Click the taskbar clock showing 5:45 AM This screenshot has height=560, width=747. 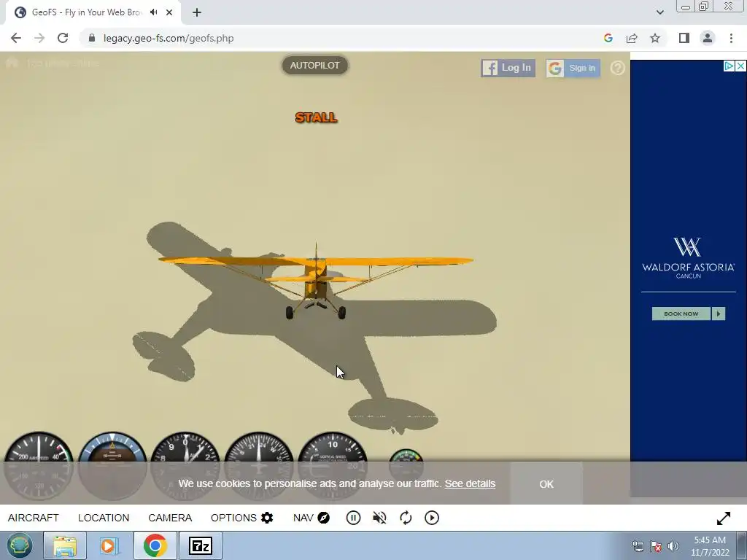tap(710, 546)
